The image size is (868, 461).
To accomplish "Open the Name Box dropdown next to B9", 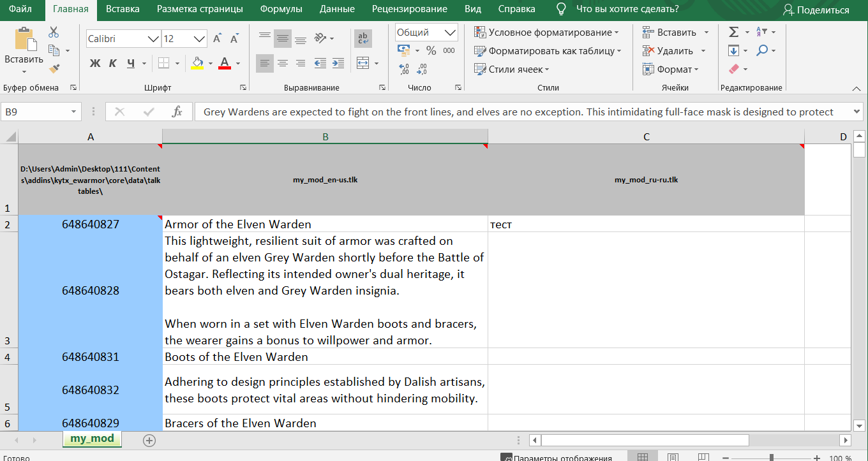I will tap(73, 112).
